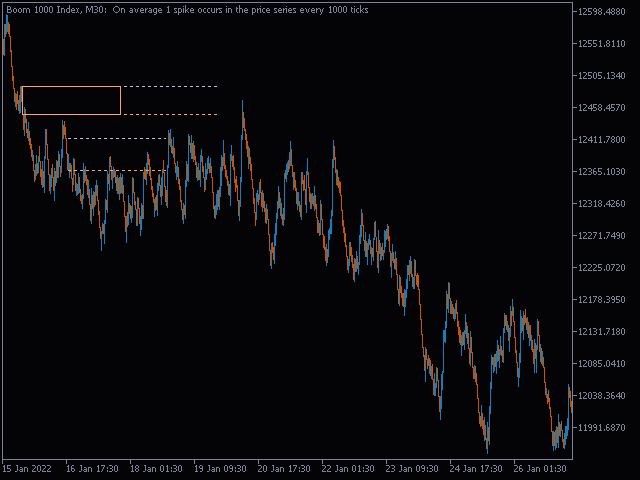Screen dimensions: 640x480
Task: Select the upper white dashed line beside rectangle
Action: click(x=170, y=87)
